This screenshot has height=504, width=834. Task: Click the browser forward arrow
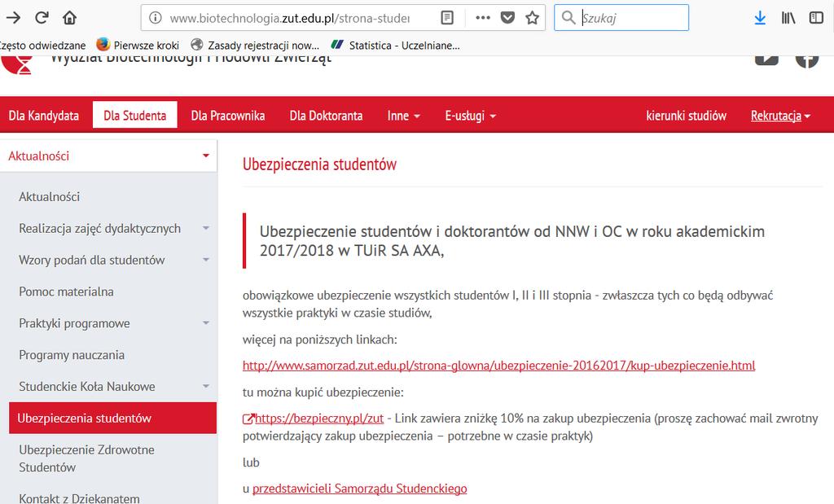[x=13, y=18]
